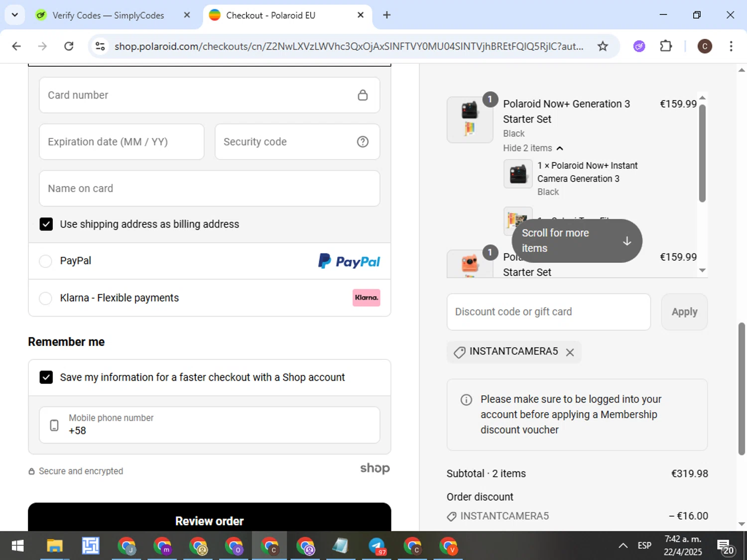The width and height of the screenshot is (747, 560).
Task: Click the Scroll for more items pill
Action: (577, 241)
